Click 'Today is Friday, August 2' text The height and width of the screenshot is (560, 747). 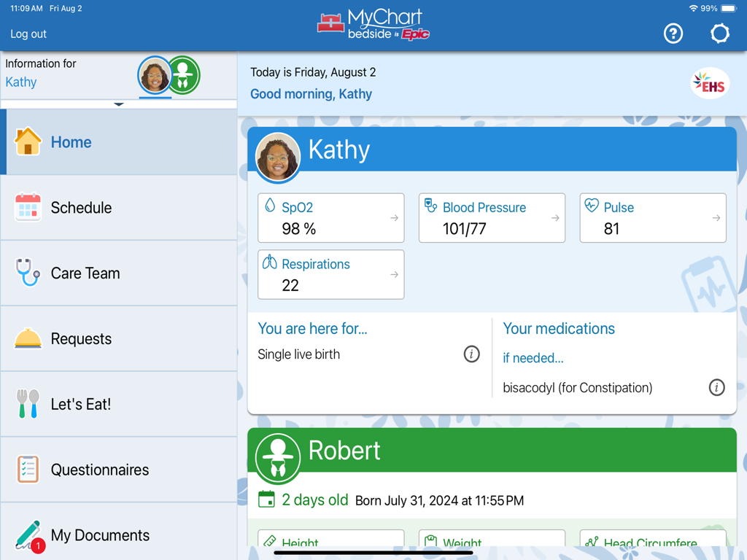pos(313,72)
